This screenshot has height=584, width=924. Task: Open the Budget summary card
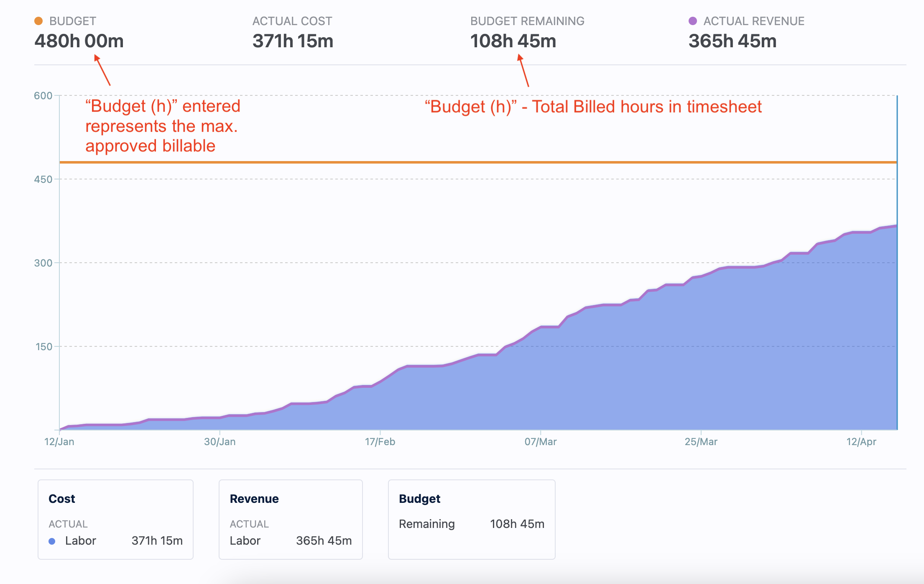click(472, 519)
